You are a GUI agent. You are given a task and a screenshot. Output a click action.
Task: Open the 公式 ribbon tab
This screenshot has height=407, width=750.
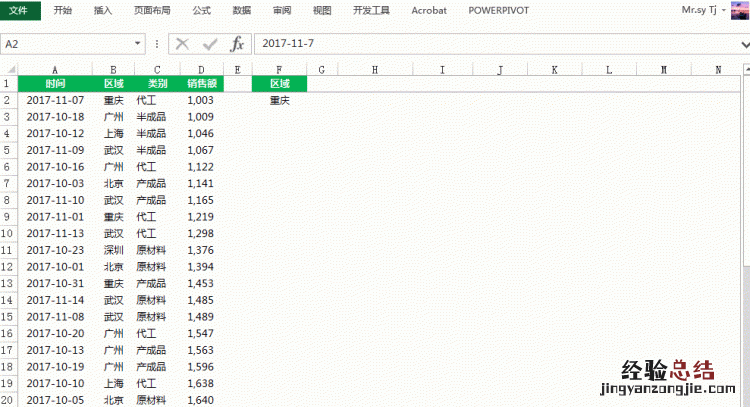pyautogui.click(x=201, y=10)
